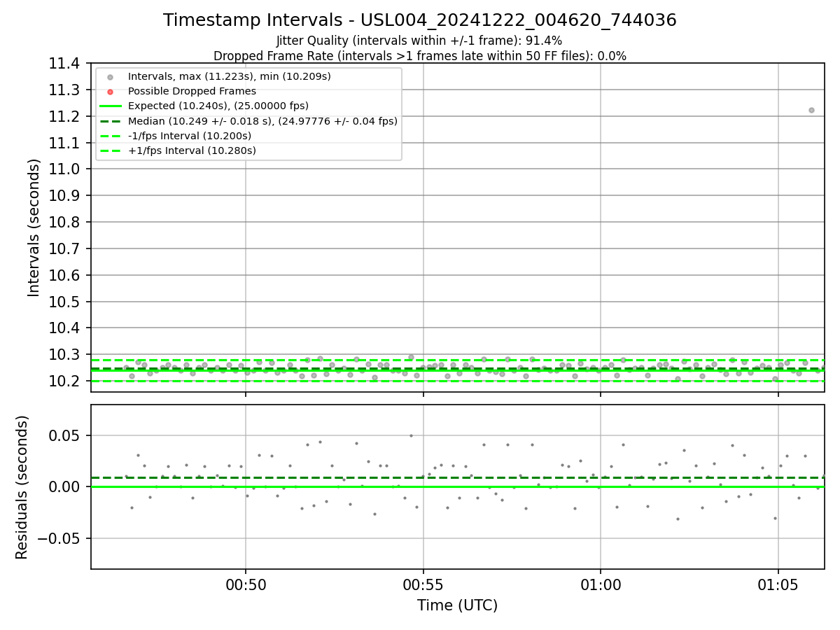Click the '01:05' x-axis tick label
This screenshot has height=630, width=840.
(x=778, y=584)
